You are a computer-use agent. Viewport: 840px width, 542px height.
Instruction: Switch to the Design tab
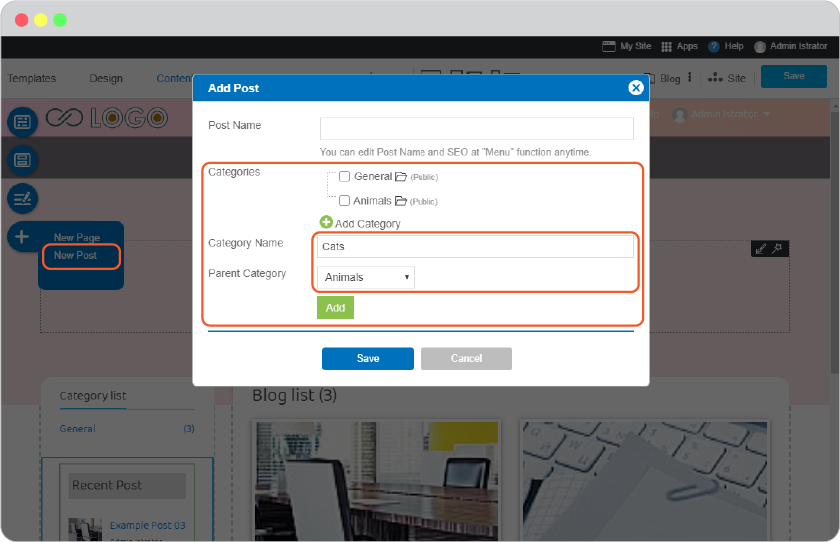pos(106,78)
